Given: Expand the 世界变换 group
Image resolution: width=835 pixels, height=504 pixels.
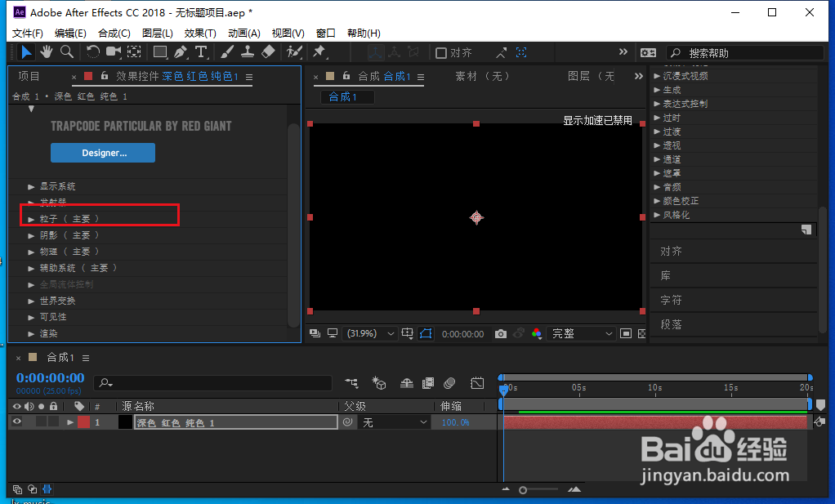Looking at the screenshot, I should (x=31, y=301).
